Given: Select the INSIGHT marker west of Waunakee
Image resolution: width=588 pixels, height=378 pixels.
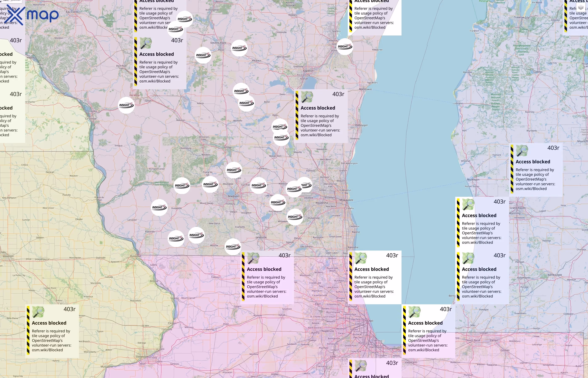Looking at the screenshot, I should pyautogui.click(x=210, y=184).
